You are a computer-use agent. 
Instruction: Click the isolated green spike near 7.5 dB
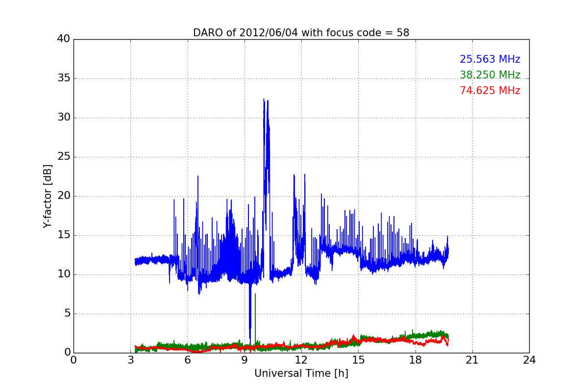pyautogui.click(x=255, y=295)
